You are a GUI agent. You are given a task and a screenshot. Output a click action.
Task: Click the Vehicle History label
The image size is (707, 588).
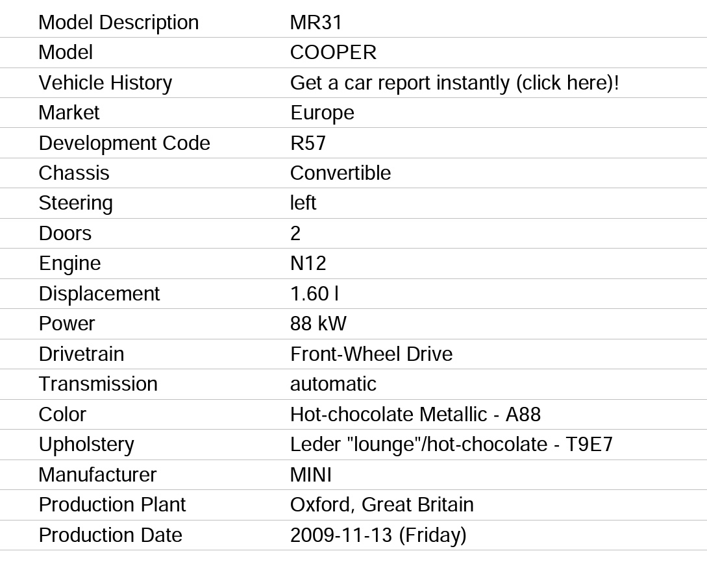click(x=106, y=83)
